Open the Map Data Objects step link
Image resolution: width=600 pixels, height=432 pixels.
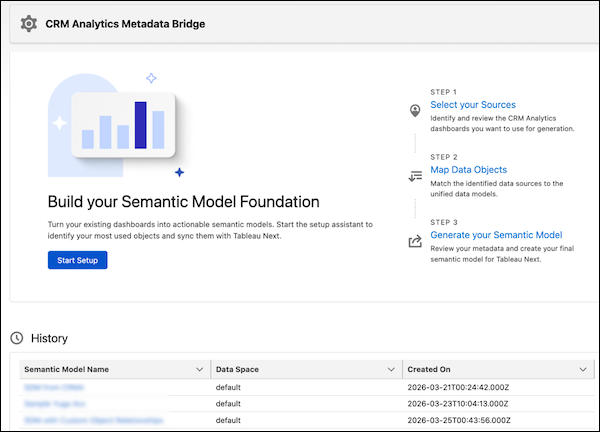(x=468, y=170)
